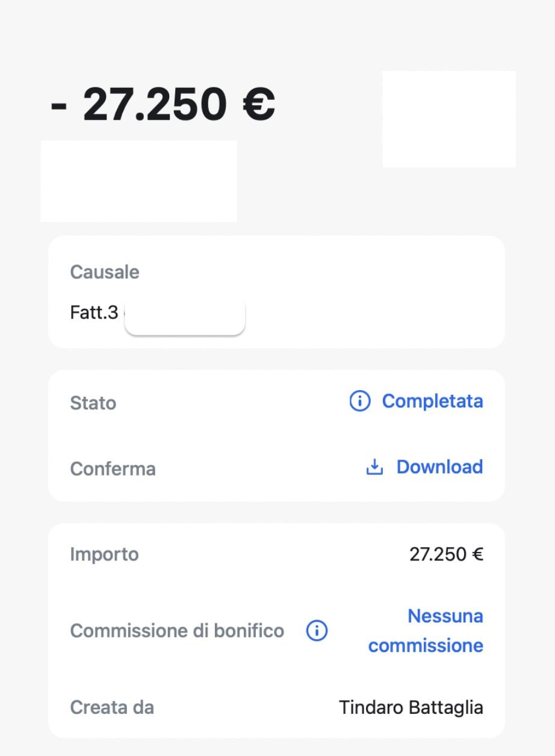
Task: Select the large -27.250 € amount heading
Action: point(163,104)
